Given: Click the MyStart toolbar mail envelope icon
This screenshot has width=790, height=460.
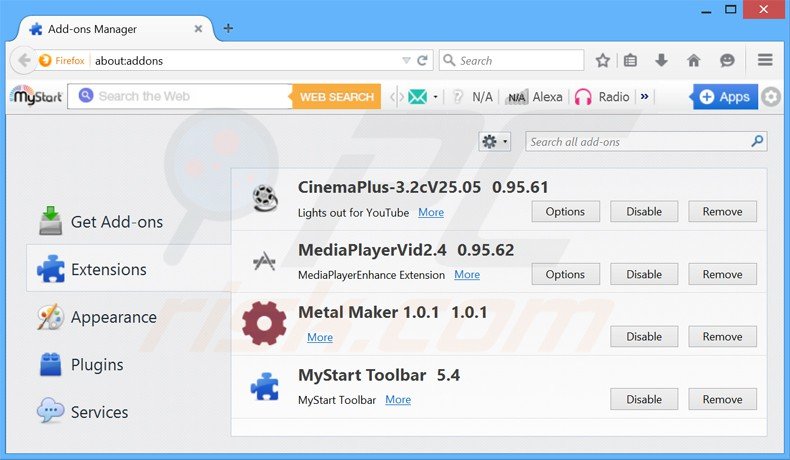Looking at the screenshot, I should click(417, 97).
